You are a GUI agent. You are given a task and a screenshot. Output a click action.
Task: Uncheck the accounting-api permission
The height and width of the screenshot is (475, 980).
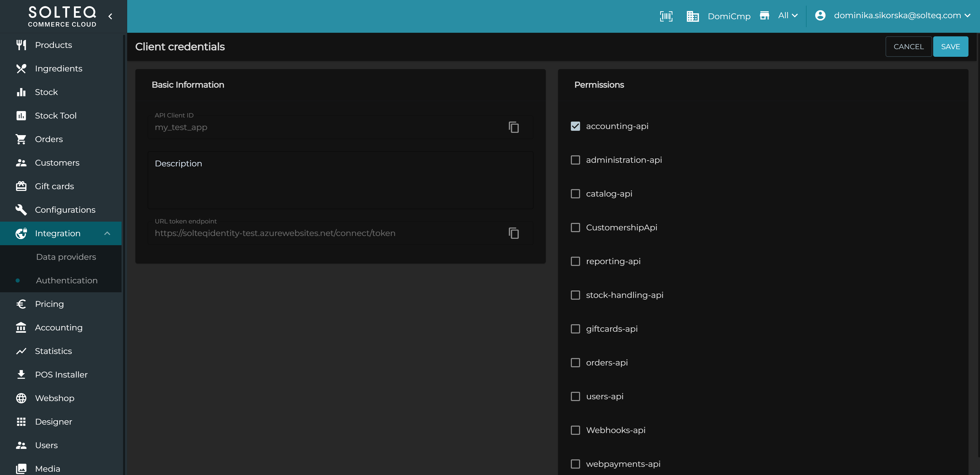(575, 126)
